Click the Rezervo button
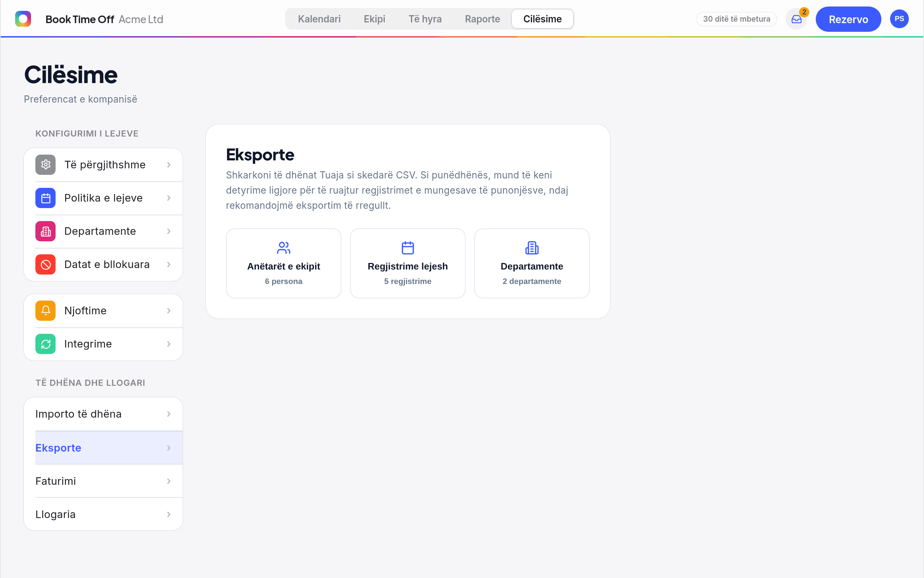Screen dimensions: 924x578 click(x=848, y=19)
